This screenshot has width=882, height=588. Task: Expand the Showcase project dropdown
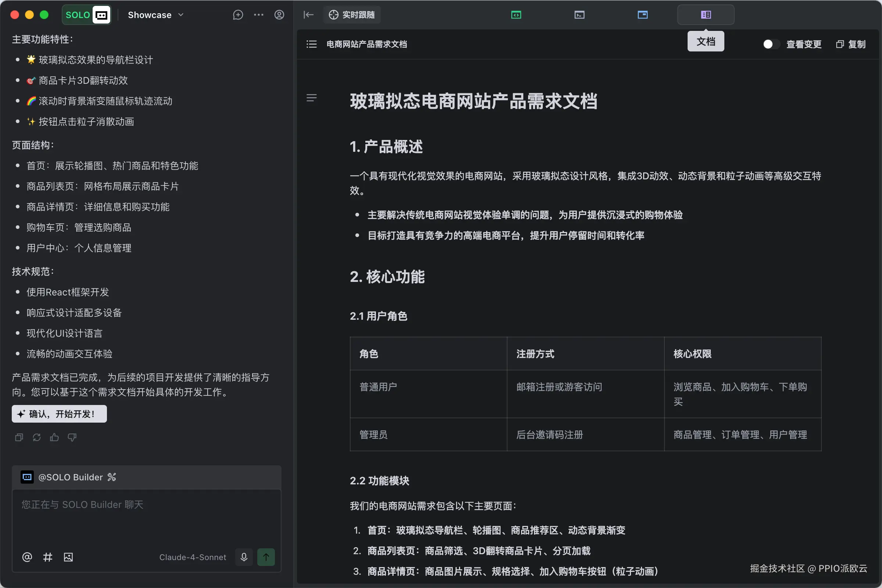coord(155,15)
